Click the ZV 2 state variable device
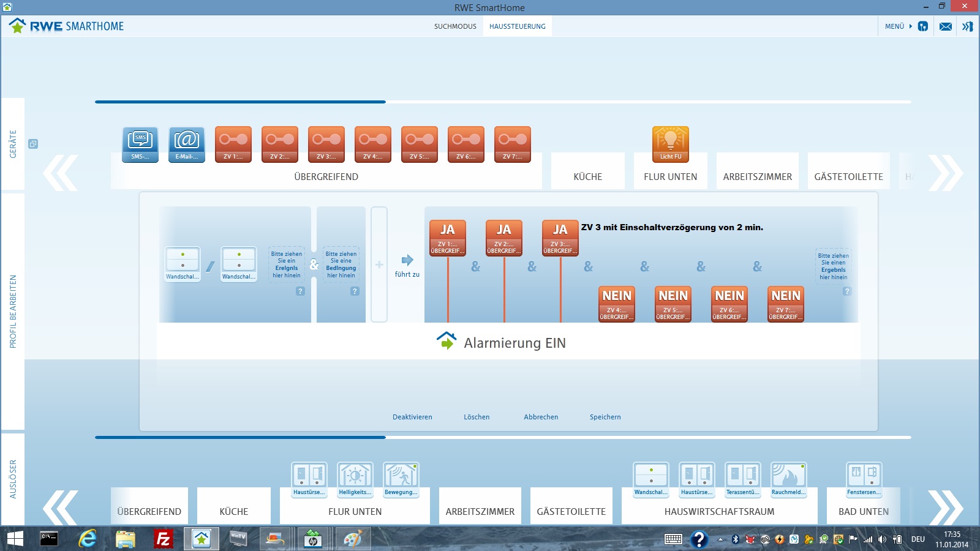The image size is (980, 551). pyautogui.click(x=280, y=144)
